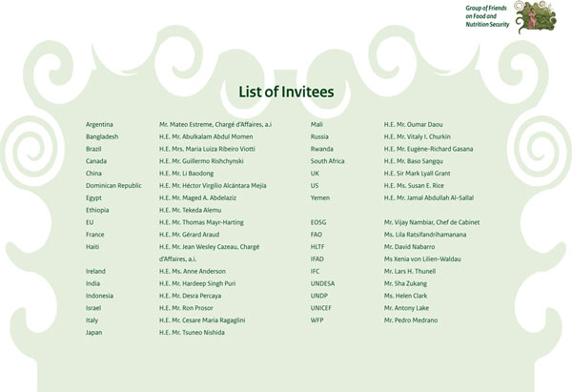The image size is (572, 392).
Task: Select the 'EU' entry in left column
Action: pos(90,222)
